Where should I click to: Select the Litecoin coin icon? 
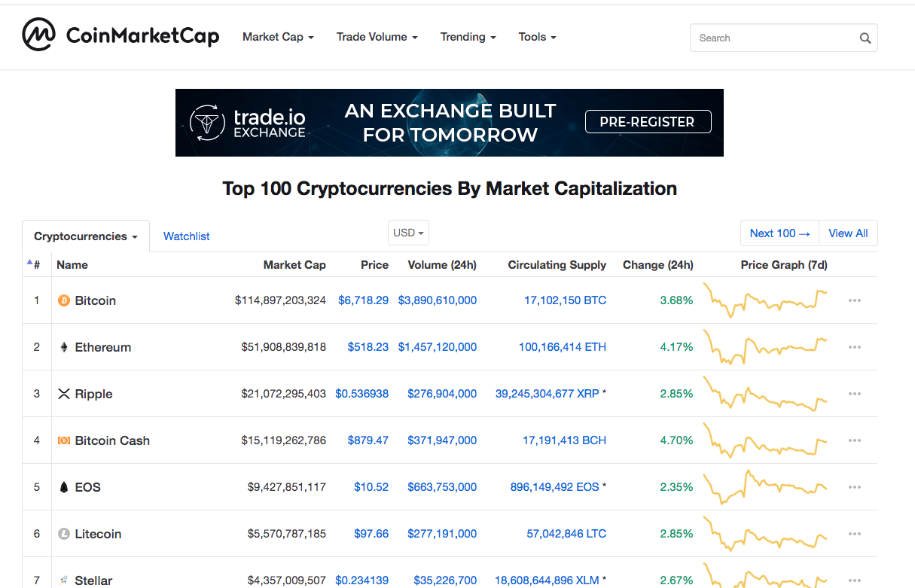[64, 534]
